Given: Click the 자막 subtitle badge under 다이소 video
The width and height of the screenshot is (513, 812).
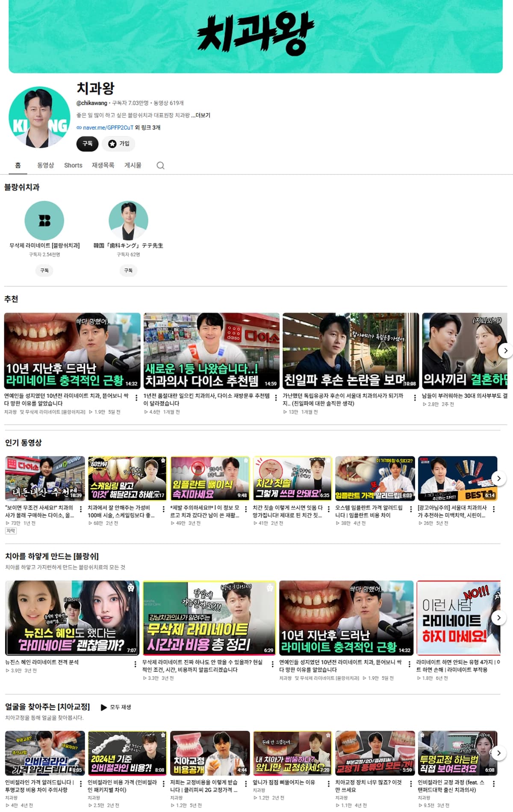Looking at the screenshot, I should [11, 531].
